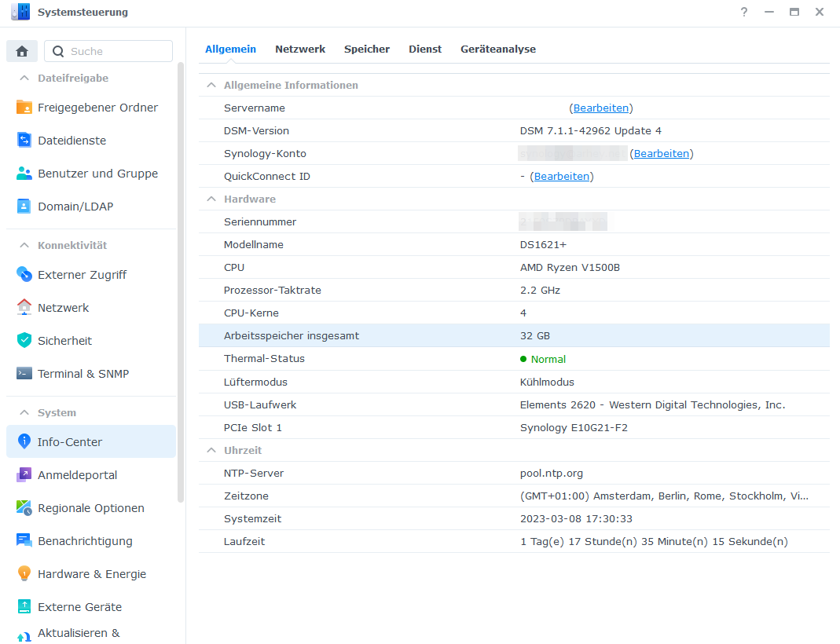Click the search magnifier icon
The image size is (840, 644).
[58, 51]
